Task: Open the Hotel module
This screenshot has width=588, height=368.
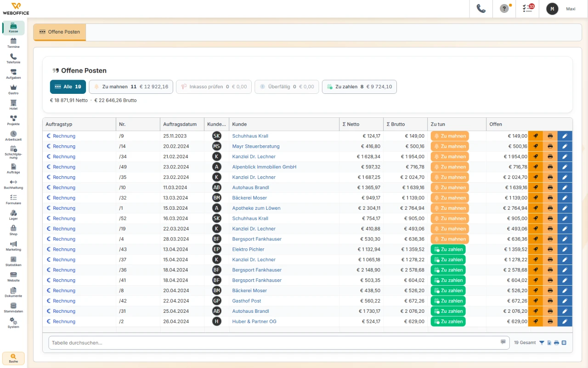Action: [x=13, y=105]
